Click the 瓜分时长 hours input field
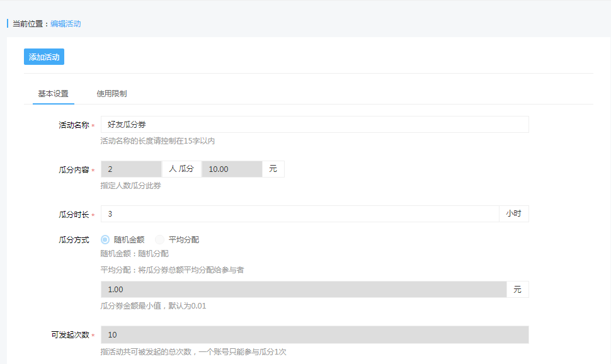 click(300, 214)
